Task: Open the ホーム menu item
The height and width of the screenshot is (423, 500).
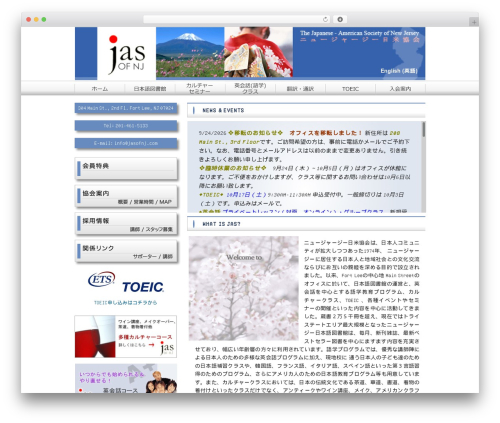Action: 100,89
